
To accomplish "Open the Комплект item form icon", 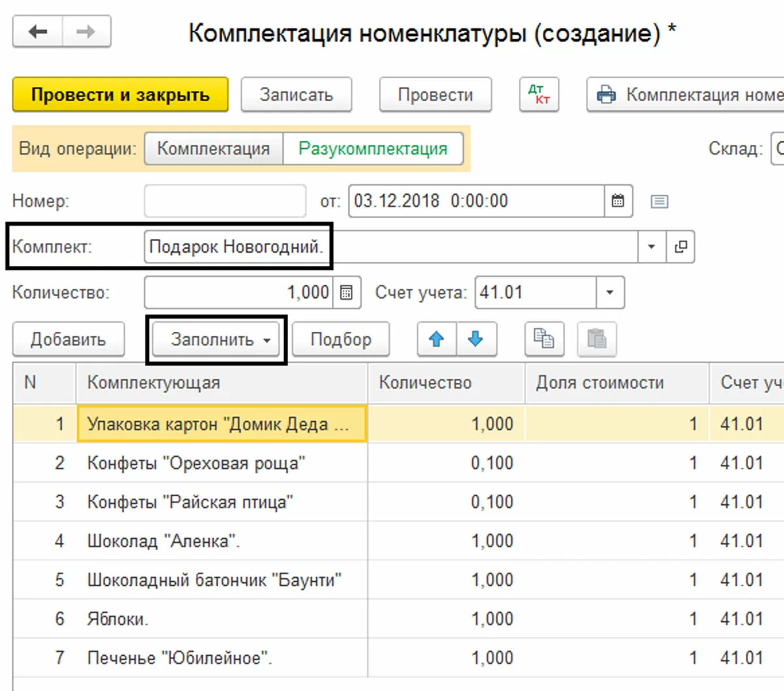I will pos(680,247).
